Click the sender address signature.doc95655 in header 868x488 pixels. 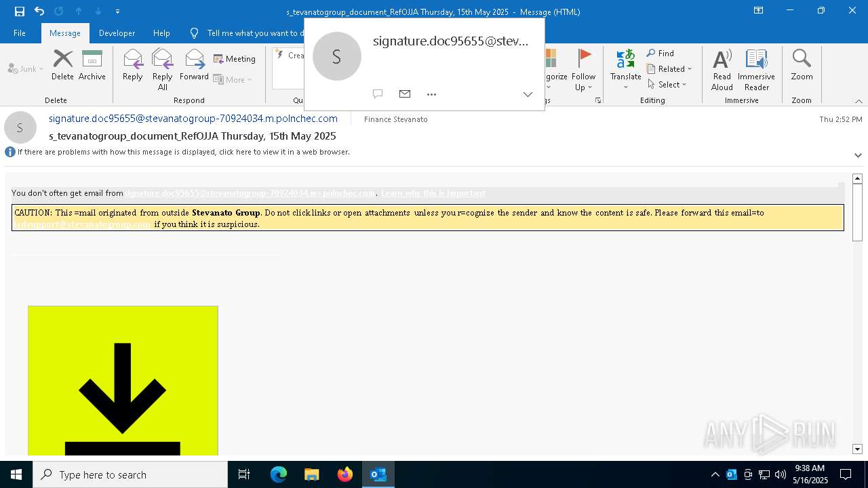point(193,119)
